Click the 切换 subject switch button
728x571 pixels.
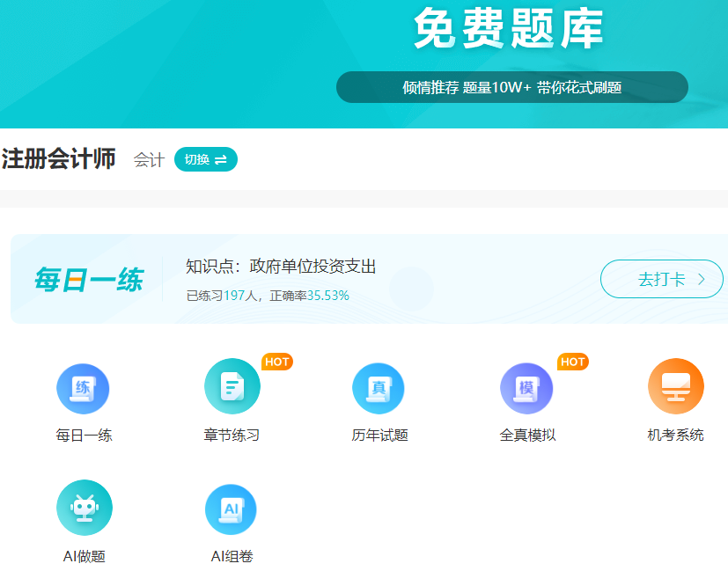(x=205, y=160)
